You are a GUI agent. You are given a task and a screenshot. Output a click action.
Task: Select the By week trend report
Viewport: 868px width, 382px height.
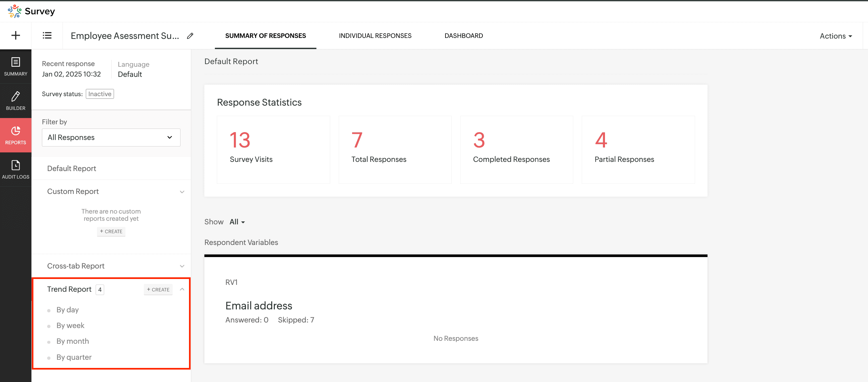(70, 325)
